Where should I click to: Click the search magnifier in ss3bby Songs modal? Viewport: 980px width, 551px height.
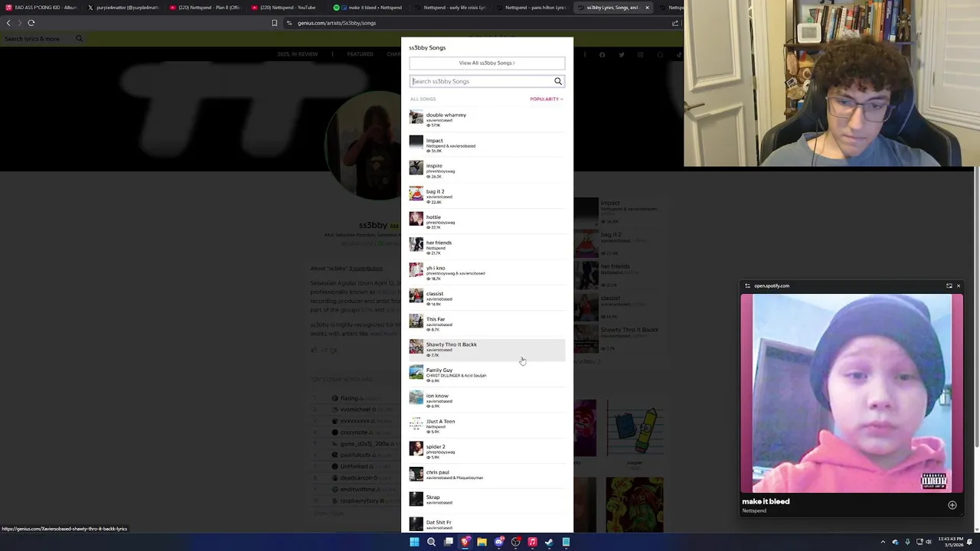tap(557, 81)
